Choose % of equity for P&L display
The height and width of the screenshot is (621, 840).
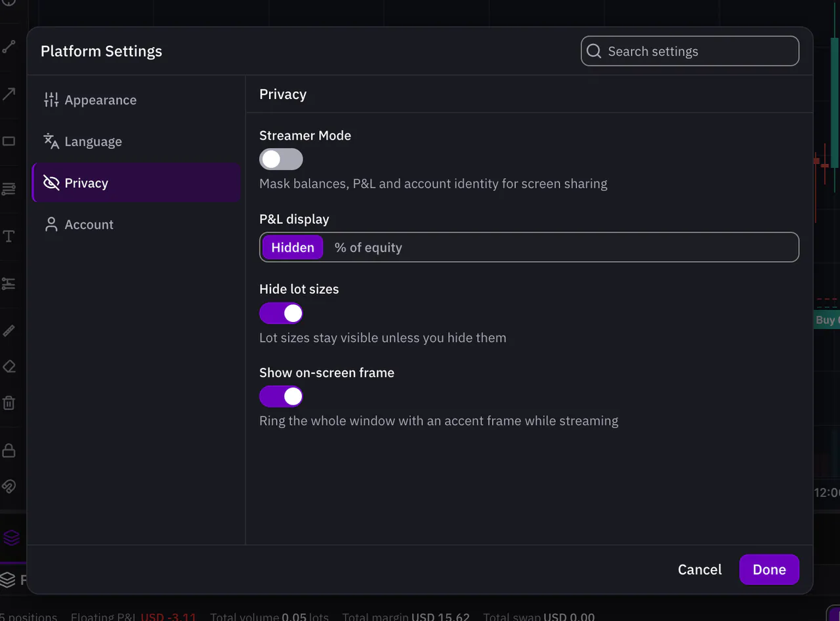pyautogui.click(x=368, y=247)
